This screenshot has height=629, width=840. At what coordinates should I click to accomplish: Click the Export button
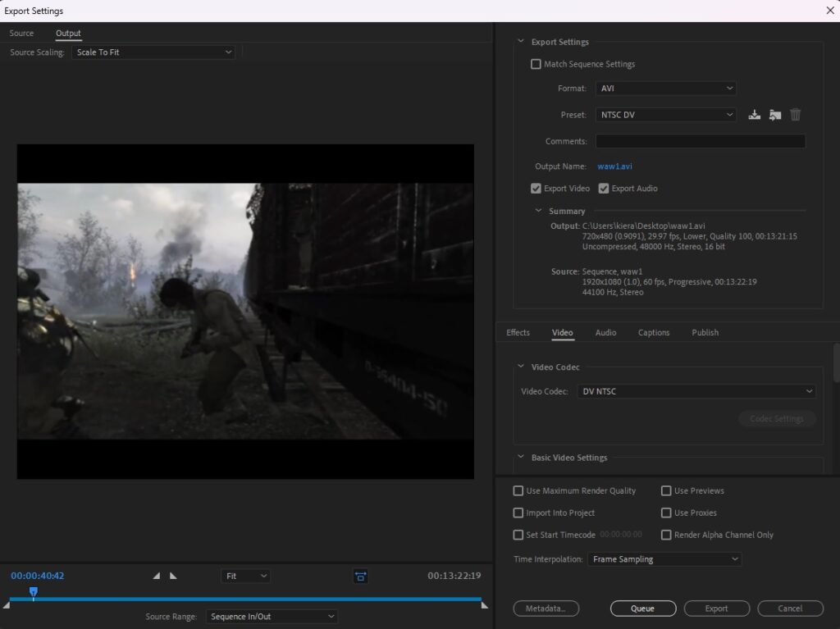(716, 608)
